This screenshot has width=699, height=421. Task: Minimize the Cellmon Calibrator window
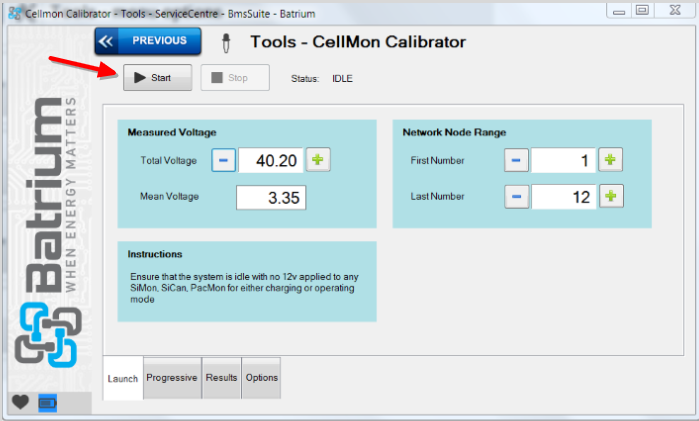point(619,11)
